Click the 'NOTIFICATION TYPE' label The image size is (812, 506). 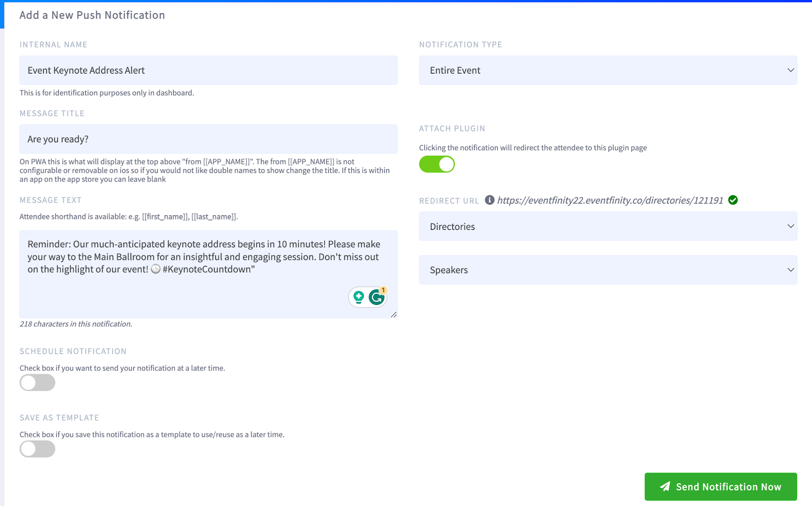(461, 45)
